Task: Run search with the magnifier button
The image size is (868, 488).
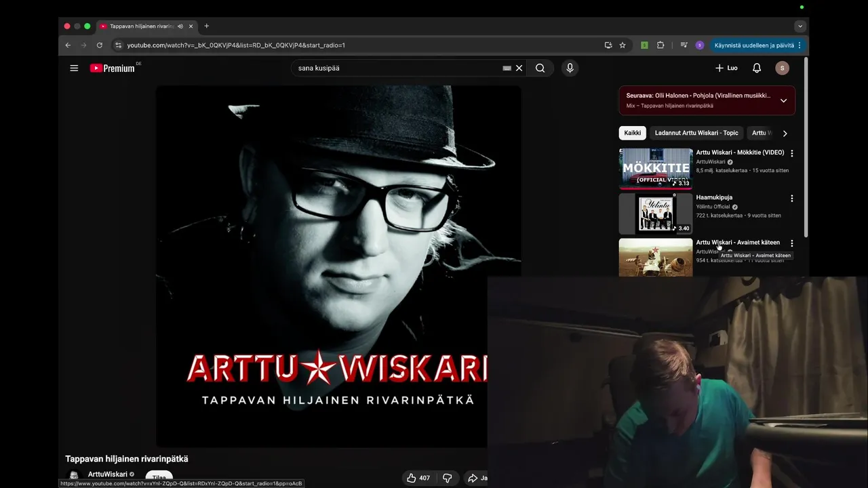Action: 540,68
